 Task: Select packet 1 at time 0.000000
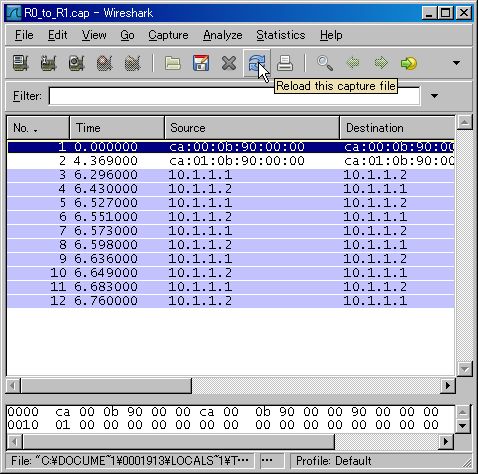tap(231, 147)
